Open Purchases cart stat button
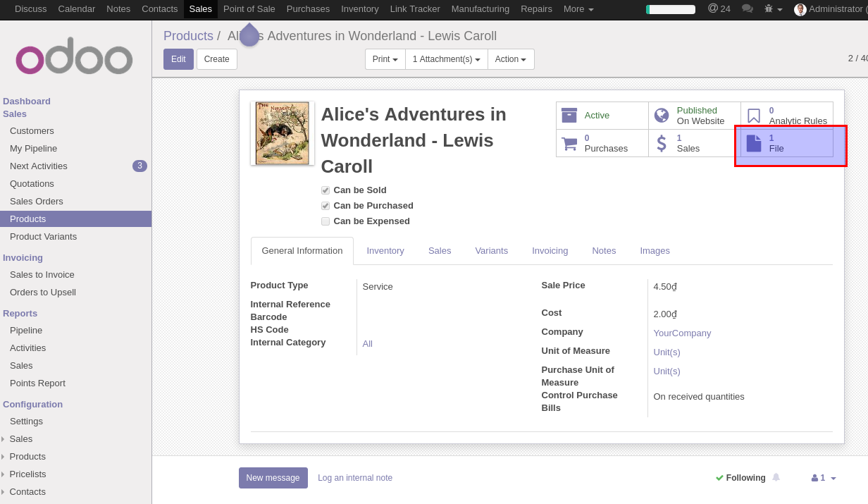This screenshot has height=504, width=868. click(x=602, y=143)
